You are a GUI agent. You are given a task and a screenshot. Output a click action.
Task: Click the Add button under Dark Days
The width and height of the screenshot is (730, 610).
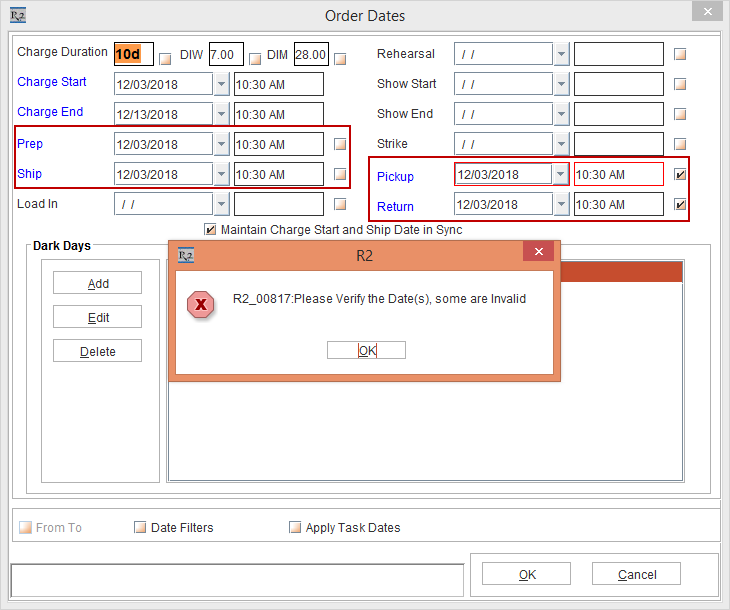97,283
